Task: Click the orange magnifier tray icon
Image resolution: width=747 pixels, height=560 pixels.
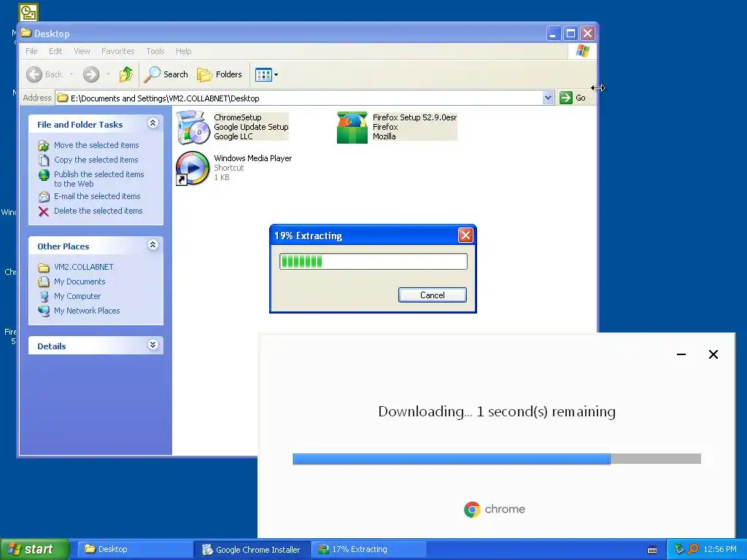Action: (694, 549)
